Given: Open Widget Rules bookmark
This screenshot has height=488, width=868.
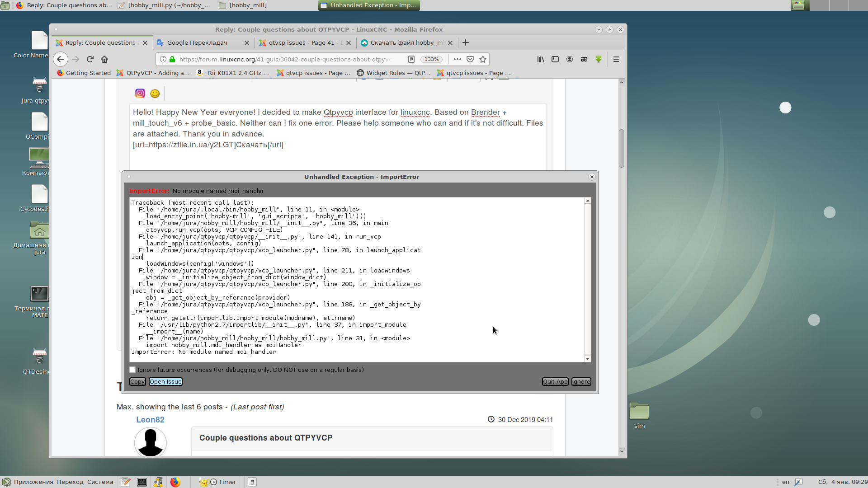Looking at the screenshot, I should click(x=394, y=73).
